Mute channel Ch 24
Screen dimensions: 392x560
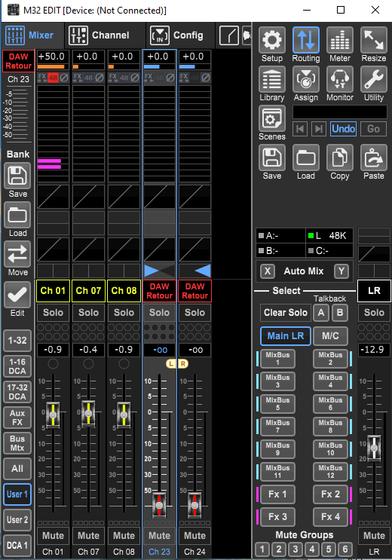coord(194,535)
